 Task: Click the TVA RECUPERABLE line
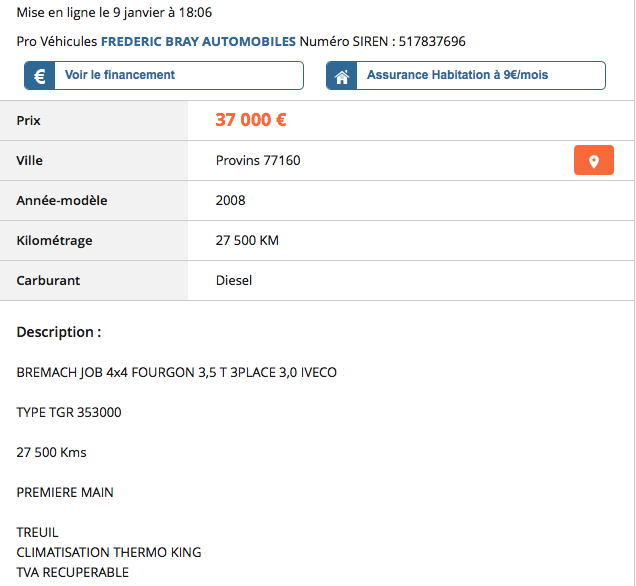[73, 572]
